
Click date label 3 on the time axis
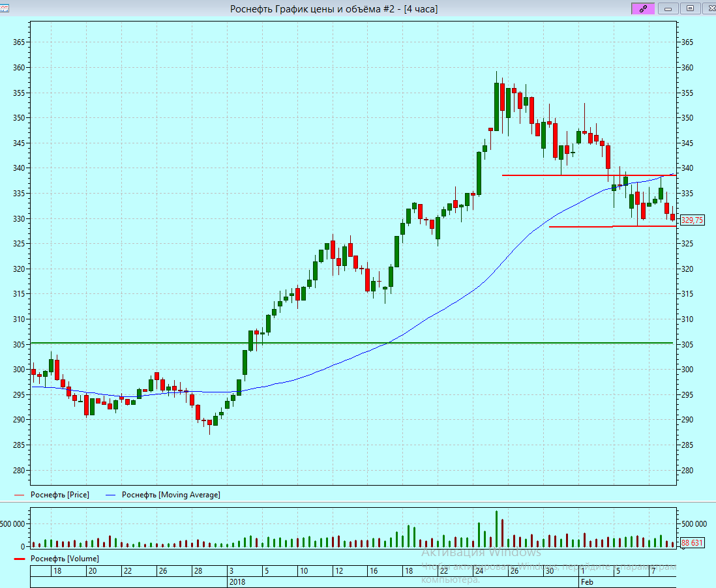tap(231, 570)
